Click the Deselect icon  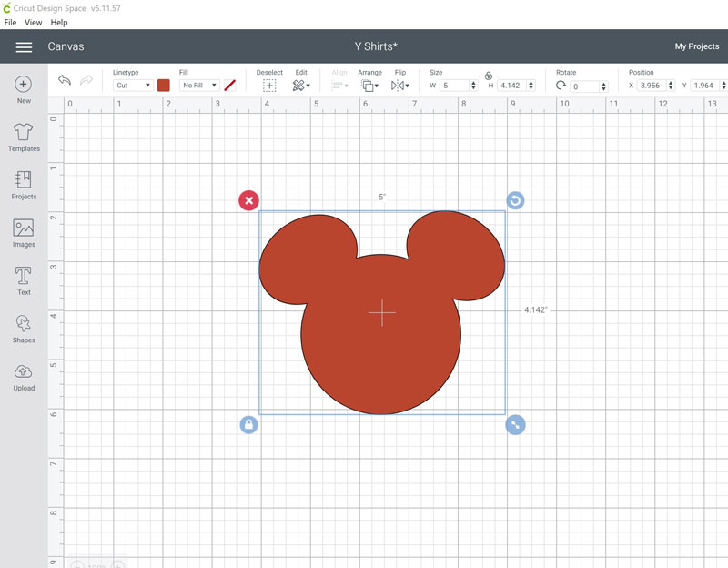click(269, 86)
